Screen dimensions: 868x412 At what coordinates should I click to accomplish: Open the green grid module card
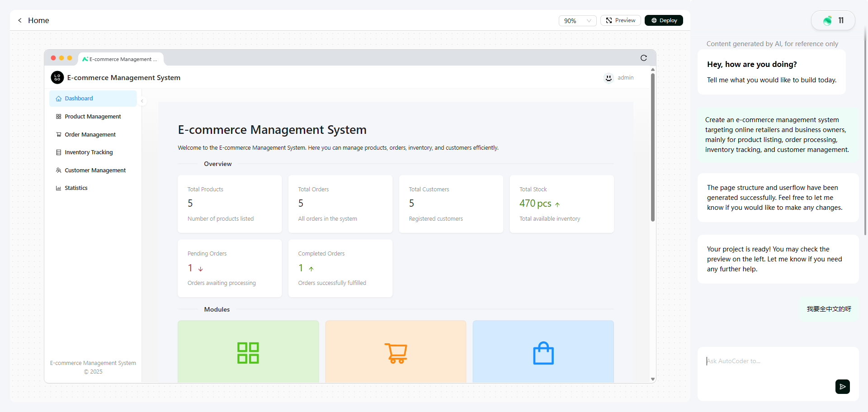tap(248, 351)
